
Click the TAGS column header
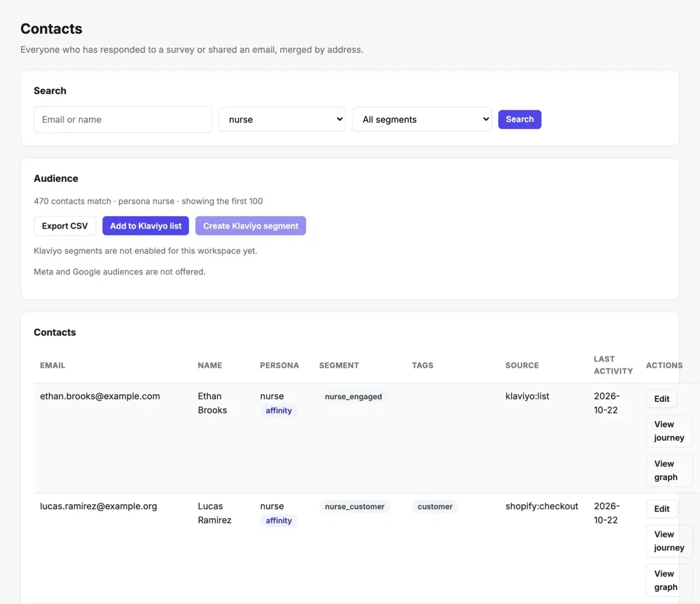423,366
